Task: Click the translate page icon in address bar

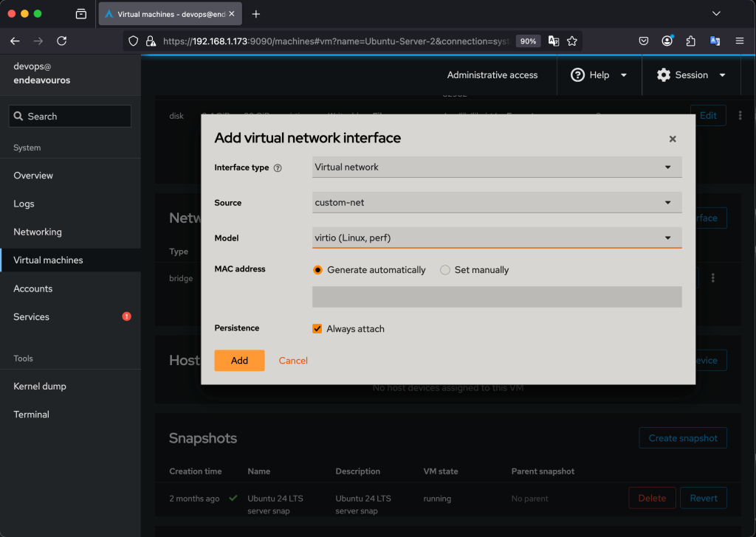Action: point(553,41)
